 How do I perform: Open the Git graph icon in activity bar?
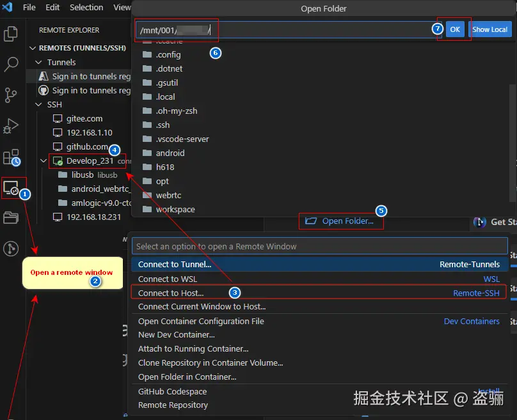pos(11,249)
